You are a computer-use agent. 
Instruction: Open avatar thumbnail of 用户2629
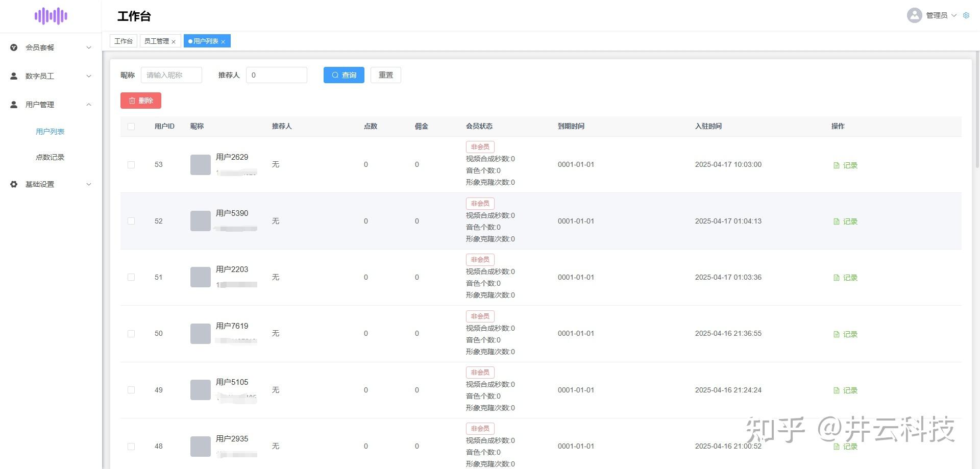point(200,165)
